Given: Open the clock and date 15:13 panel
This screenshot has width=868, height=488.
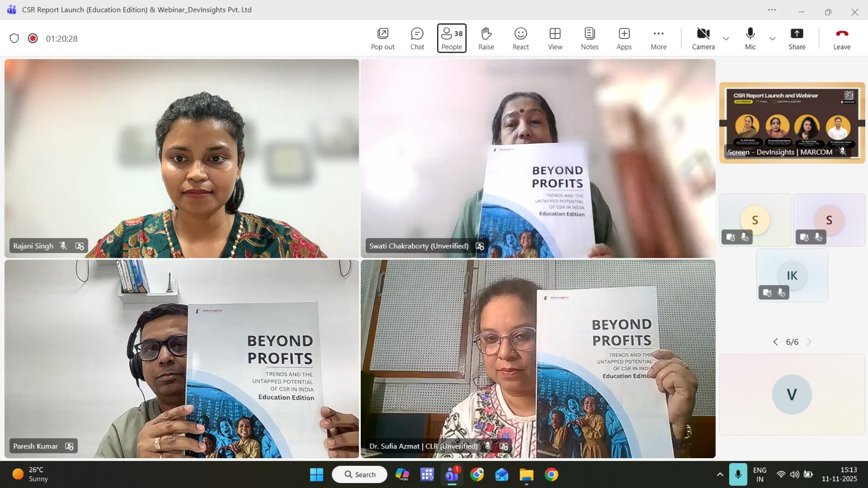Looking at the screenshot, I should click(839, 474).
